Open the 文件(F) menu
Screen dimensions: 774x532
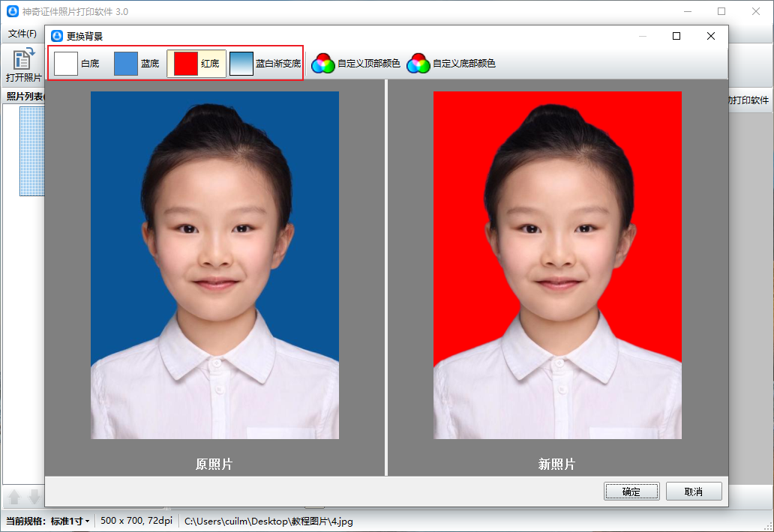pyautogui.click(x=22, y=34)
